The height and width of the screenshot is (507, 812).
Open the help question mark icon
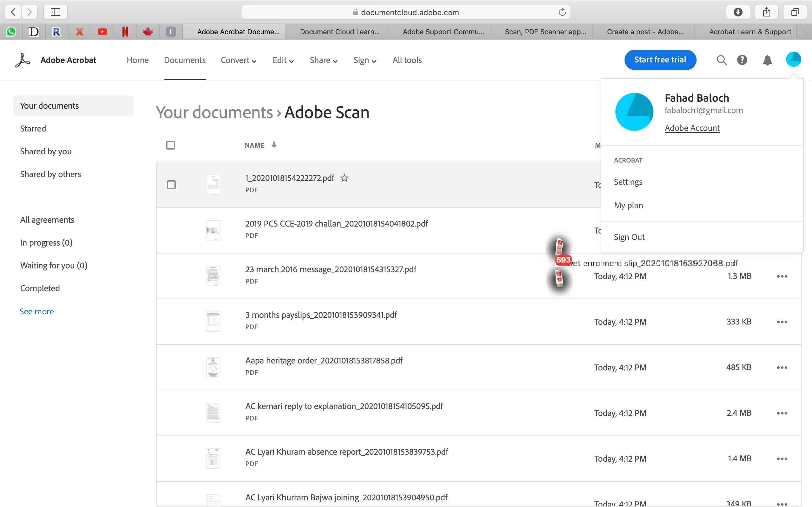(x=742, y=60)
